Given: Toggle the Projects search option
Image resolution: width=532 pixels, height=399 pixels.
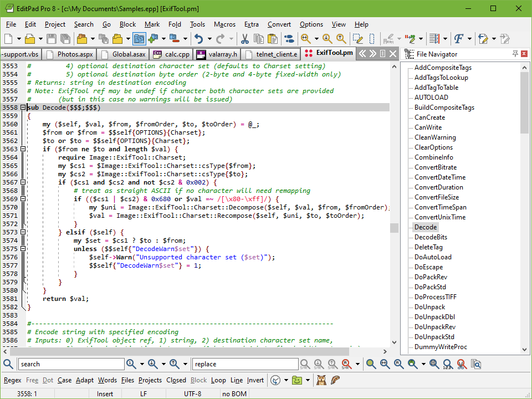Looking at the screenshot, I should tap(150, 380).
